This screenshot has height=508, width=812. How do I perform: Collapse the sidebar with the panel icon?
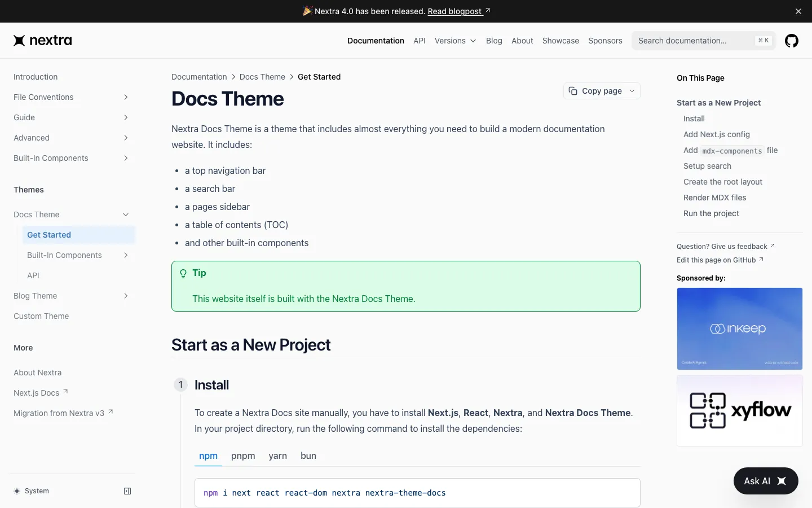pyautogui.click(x=127, y=491)
